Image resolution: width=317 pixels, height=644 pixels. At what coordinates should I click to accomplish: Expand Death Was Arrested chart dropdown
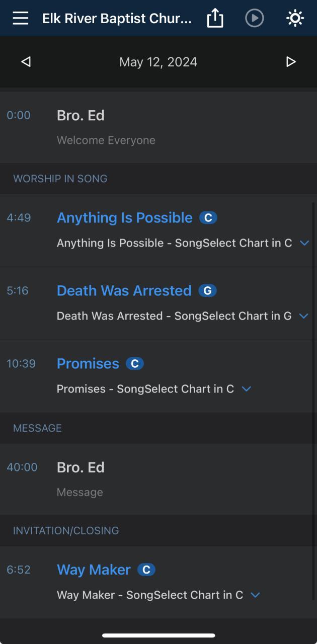(x=303, y=316)
